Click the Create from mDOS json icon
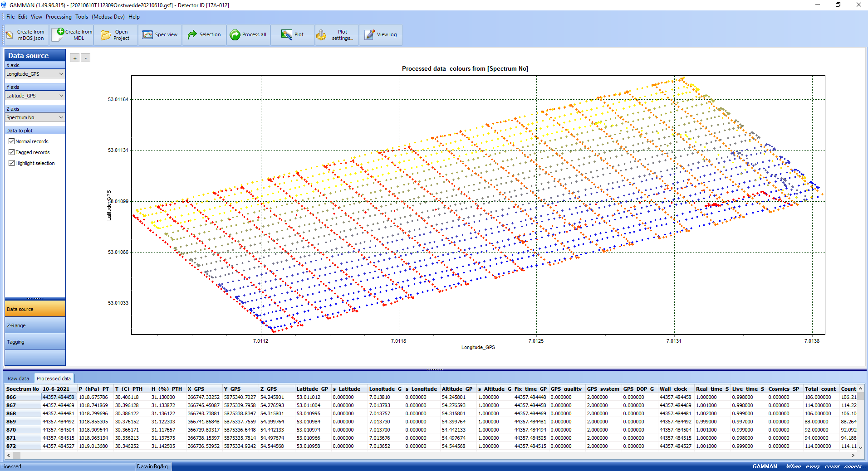This screenshot has width=868, height=471. point(10,35)
